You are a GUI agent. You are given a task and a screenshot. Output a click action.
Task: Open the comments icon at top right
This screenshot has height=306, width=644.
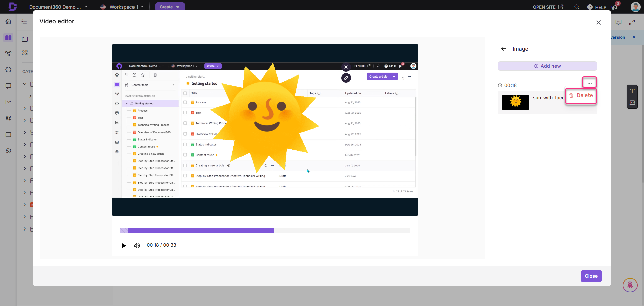coord(619,22)
